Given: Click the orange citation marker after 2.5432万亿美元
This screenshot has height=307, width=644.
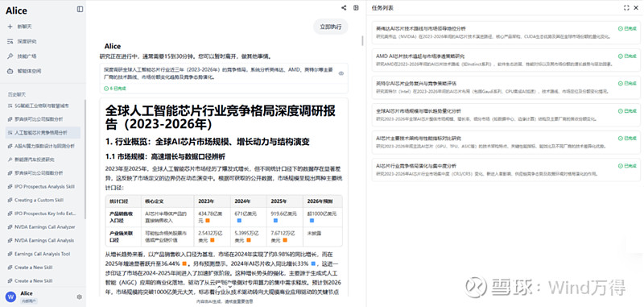Looking at the screenshot, I should point(213,239).
